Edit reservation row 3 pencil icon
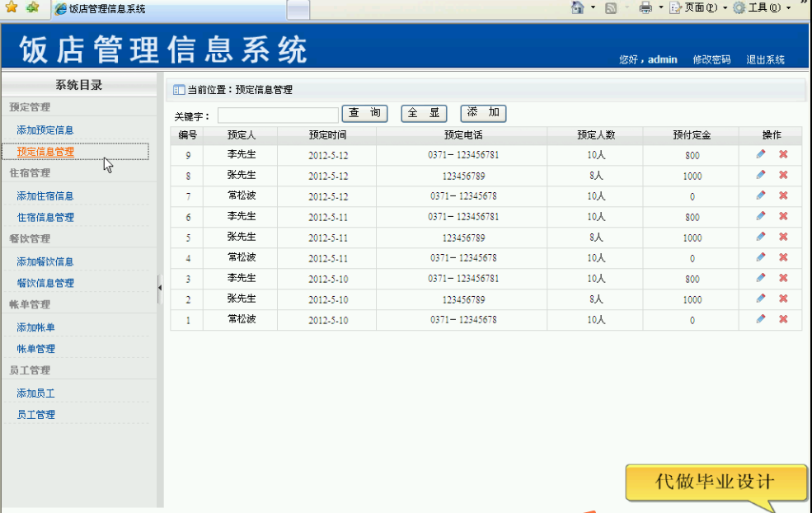The width and height of the screenshot is (812, 513). [760, 278]
